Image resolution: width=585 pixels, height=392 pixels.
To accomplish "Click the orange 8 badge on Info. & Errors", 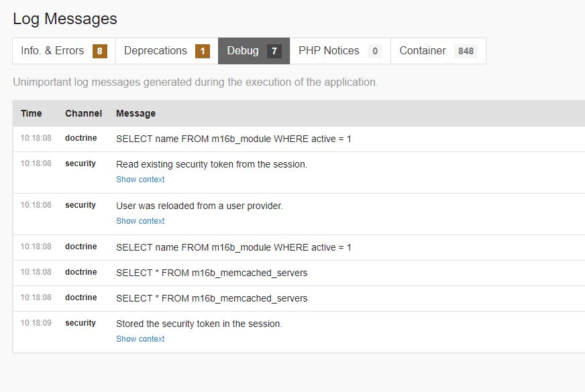I will click(x=100, y=51).
